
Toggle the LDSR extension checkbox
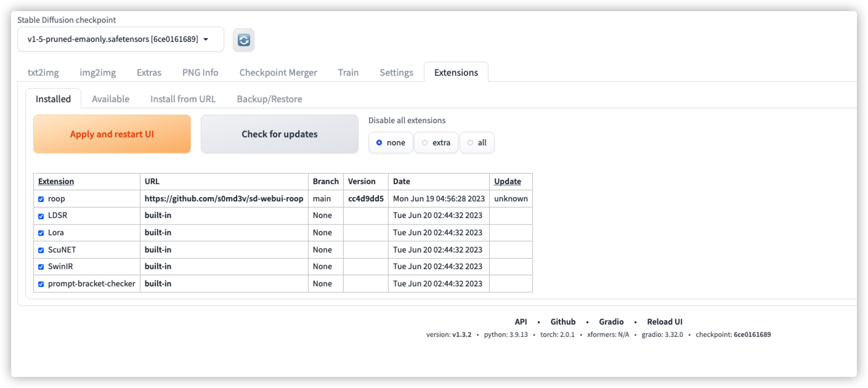tap(41, 216)
